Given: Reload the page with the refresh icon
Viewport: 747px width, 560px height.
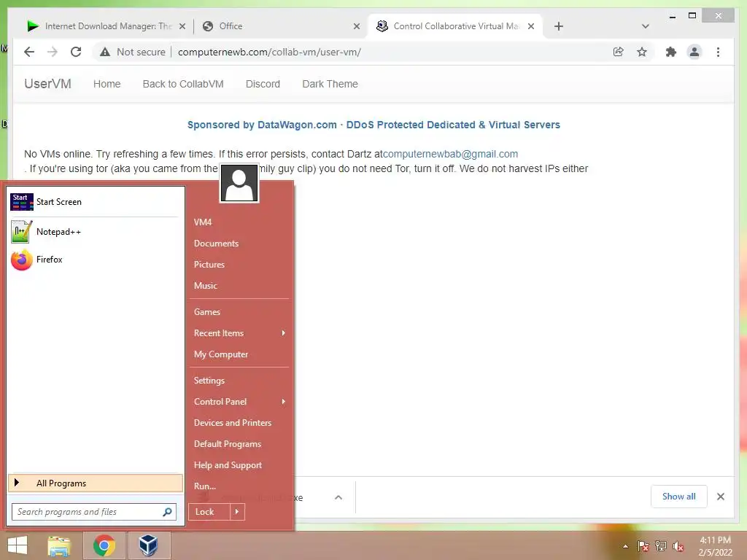Looking at the screenshot, I should click(76, 52).
